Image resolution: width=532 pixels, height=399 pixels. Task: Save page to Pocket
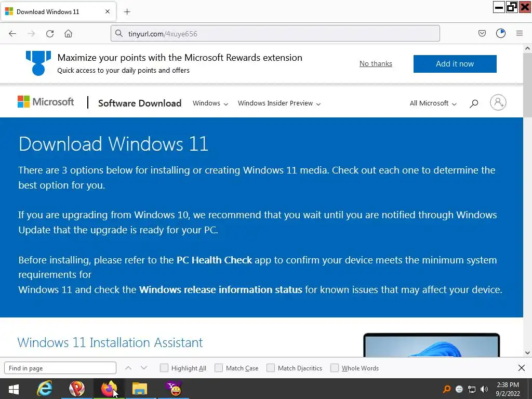tap(482, 33)
